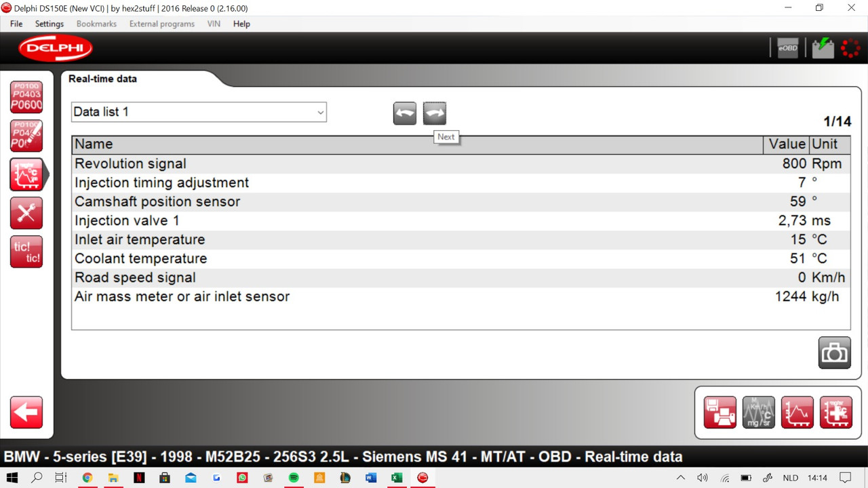The height and width of the screenshot is (488, 868).
Task: Click the Value column header
Action: coord(787,144)
